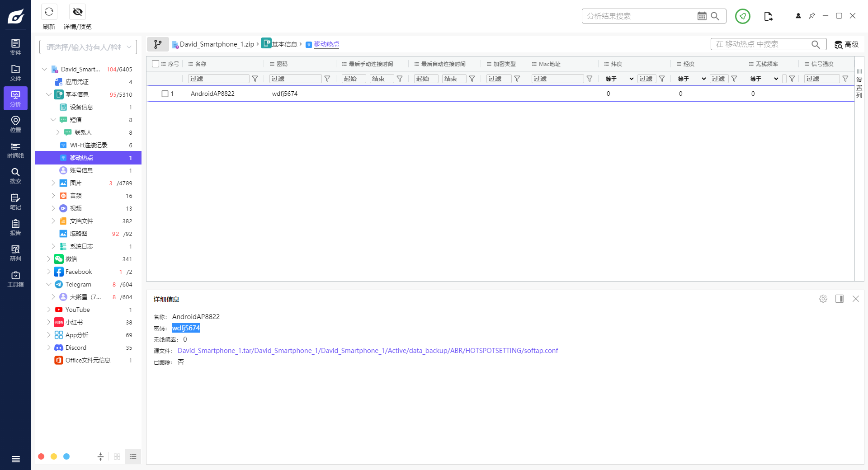This screenshot has height=470, width=868.
Task: Click the branch tree icon beside breadcrumb
Action: coord(158,44)
